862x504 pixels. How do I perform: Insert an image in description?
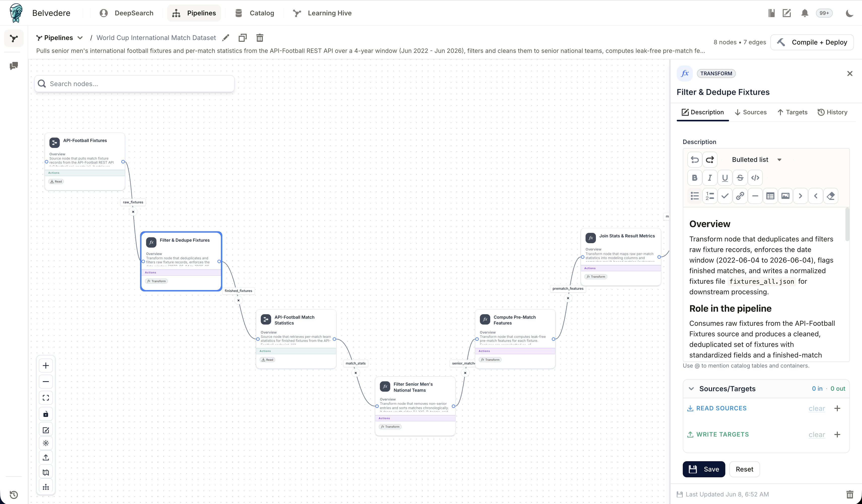click(x=785, y=196)
